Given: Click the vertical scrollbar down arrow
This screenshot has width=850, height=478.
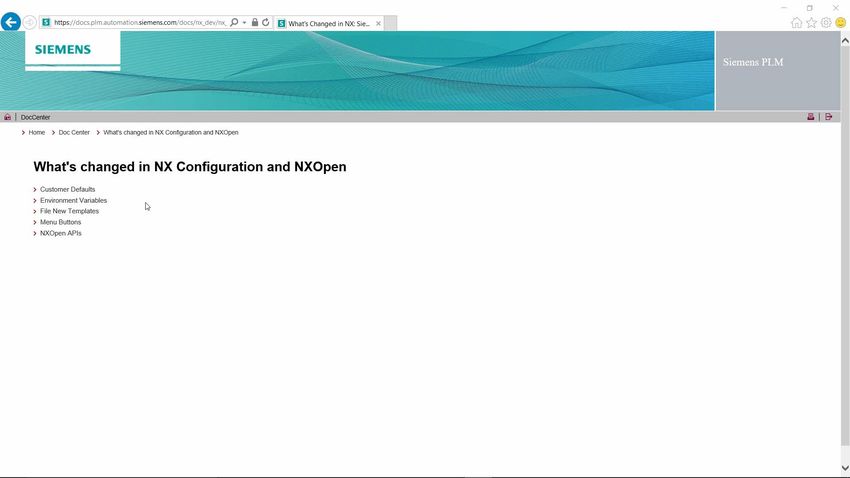Looking at the screenshot, I should click(845, 468).
